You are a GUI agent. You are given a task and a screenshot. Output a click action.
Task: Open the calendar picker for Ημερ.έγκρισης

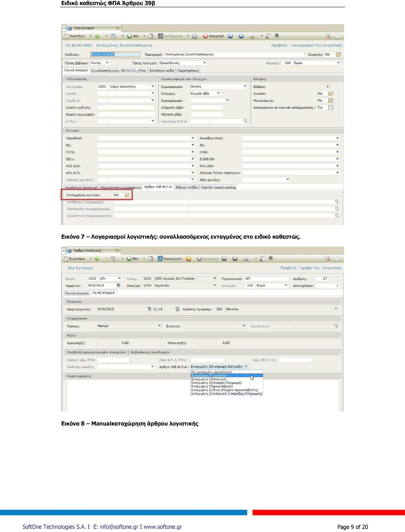click(149, 309)
